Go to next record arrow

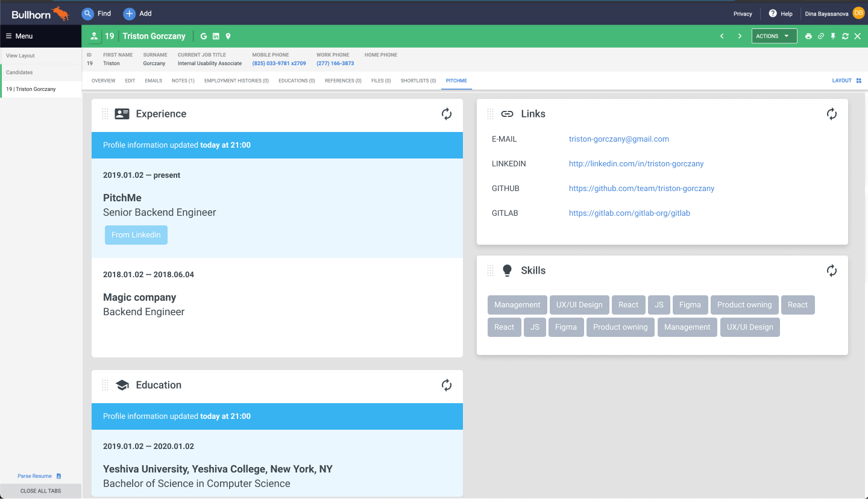point(740,36)
